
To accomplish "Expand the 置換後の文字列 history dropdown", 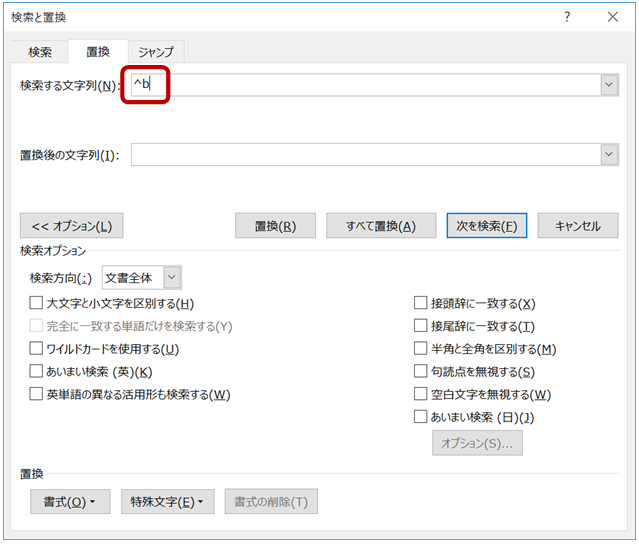I will coord(609,155).
